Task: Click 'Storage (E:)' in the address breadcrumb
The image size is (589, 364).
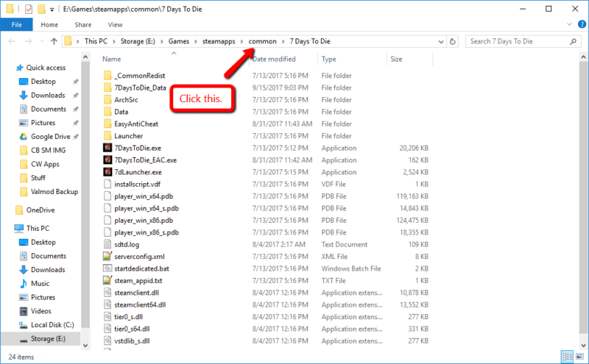Action: (x=138, y=41)
